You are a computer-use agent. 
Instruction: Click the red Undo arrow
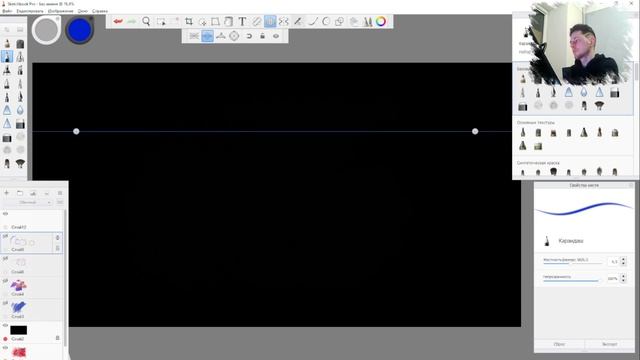pos(118,21)
